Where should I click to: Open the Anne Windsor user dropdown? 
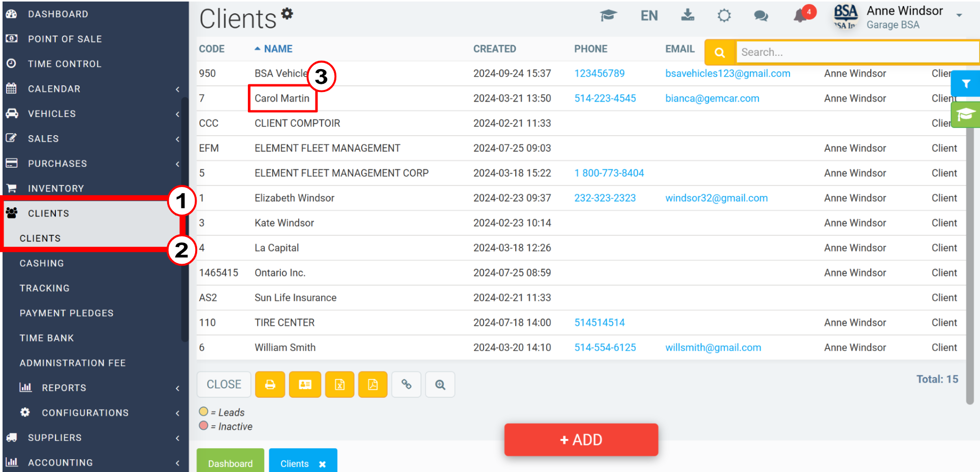coord(959,15)
